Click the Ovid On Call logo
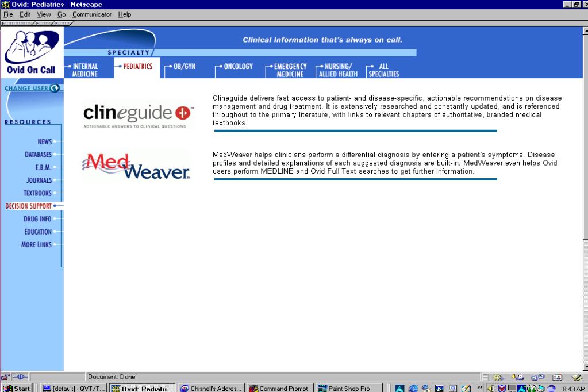Screen dimensions: 588x392 pos(32,52)
